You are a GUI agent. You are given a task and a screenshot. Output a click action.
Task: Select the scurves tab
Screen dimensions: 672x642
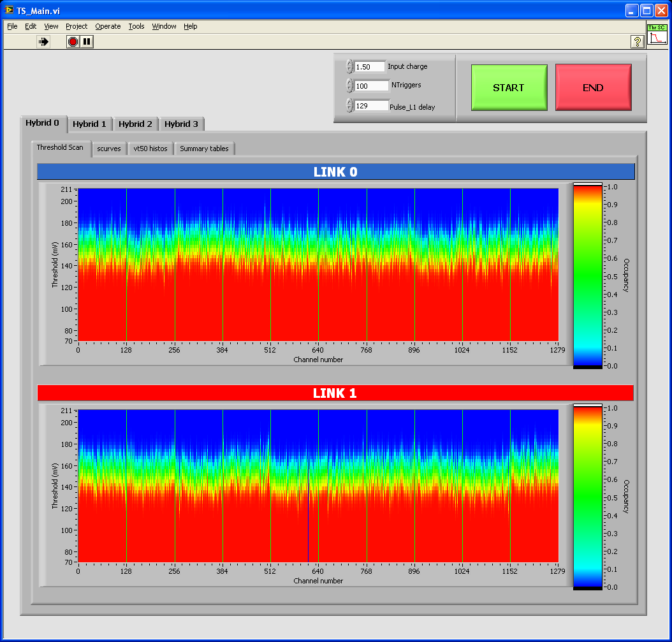(x=109, y=149)
